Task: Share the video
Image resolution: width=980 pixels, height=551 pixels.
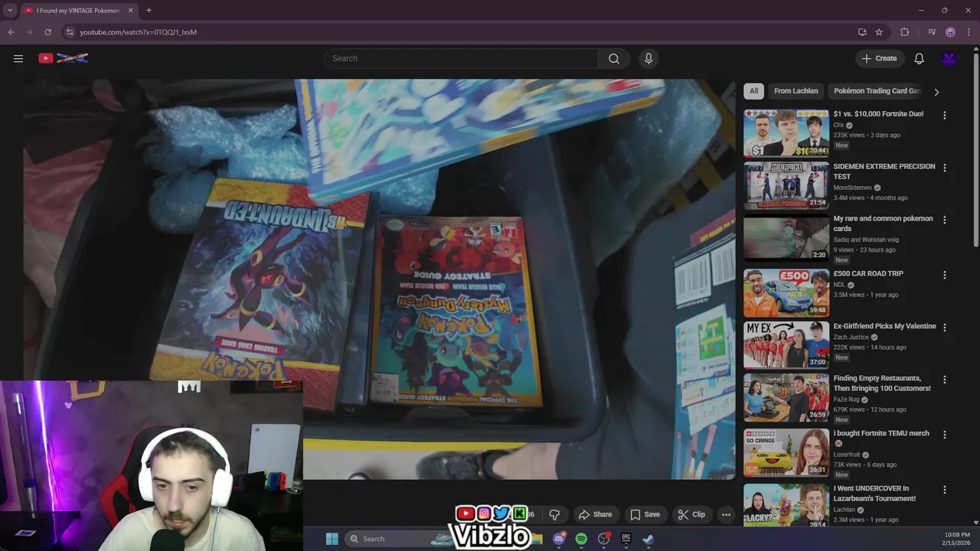Action: pos(595,514)
